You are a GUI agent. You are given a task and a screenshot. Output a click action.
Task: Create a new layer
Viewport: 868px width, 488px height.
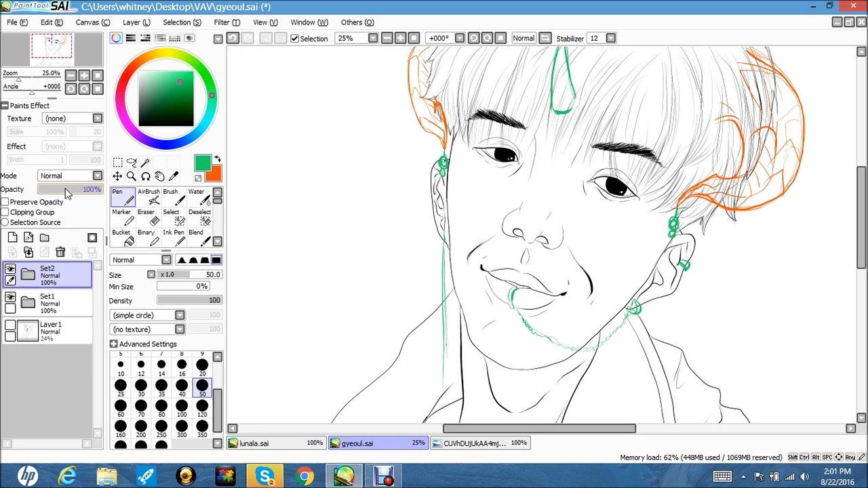click(12, 238)
